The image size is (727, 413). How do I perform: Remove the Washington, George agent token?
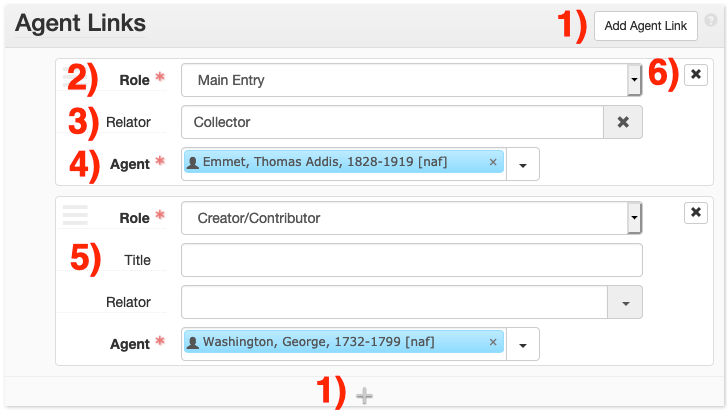(493, 342)
